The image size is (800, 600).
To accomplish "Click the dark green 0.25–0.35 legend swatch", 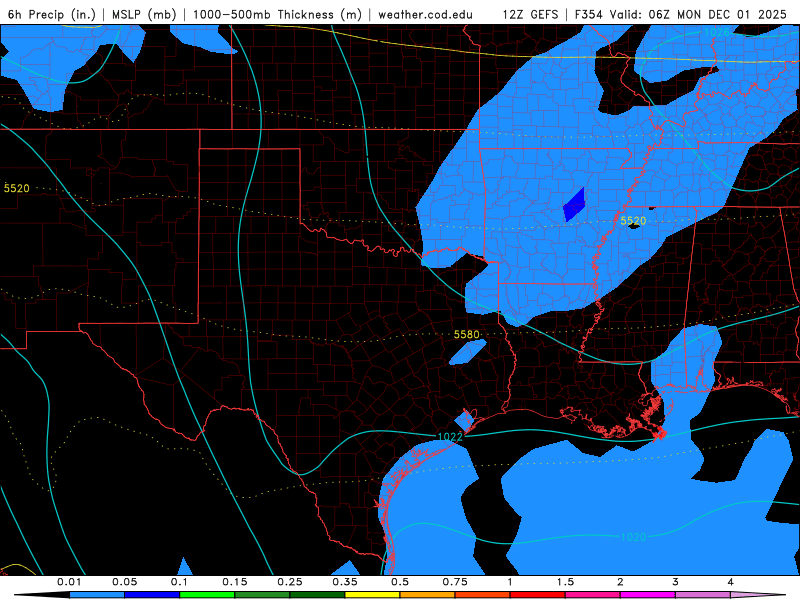I will (x=317, y=595).
